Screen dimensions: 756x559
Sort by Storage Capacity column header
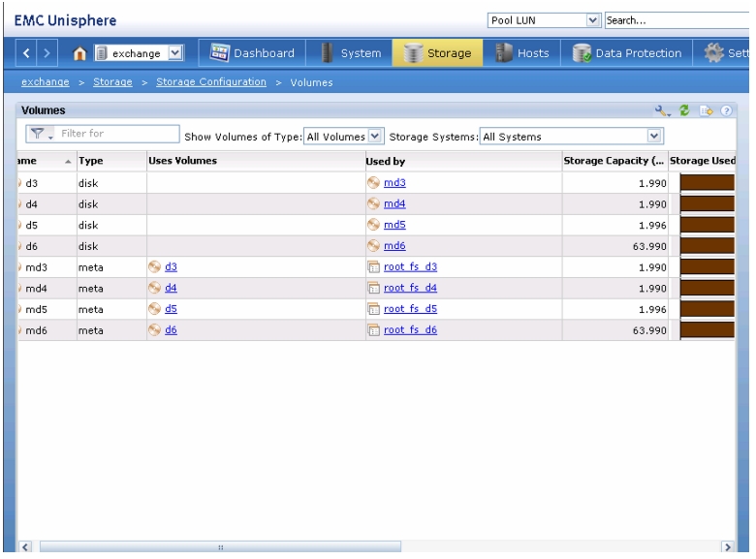(614, 161)
